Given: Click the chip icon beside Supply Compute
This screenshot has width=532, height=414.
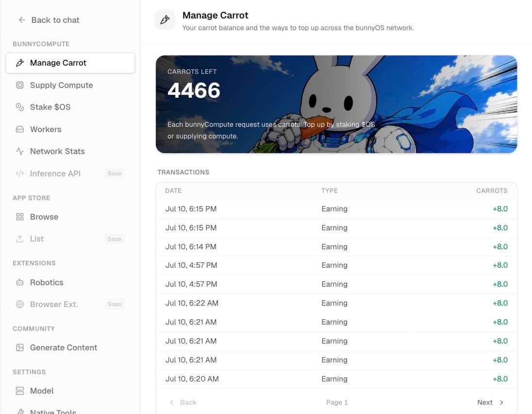Looking at the screenshot, I should (x=20, y=85).
